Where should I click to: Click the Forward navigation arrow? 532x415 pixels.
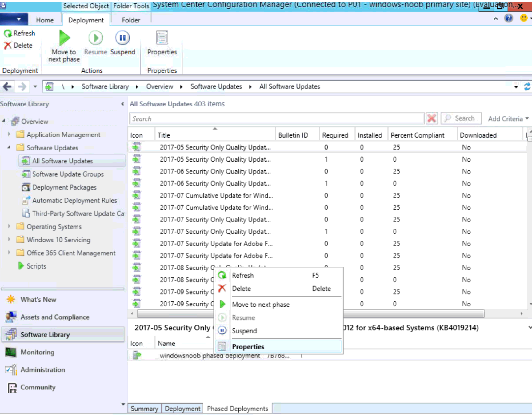coord(22,87)
